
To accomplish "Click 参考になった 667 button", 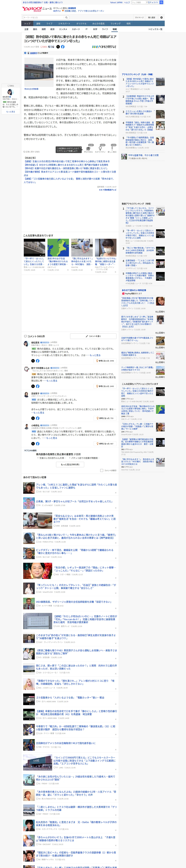I will click(x=105, y=444).
